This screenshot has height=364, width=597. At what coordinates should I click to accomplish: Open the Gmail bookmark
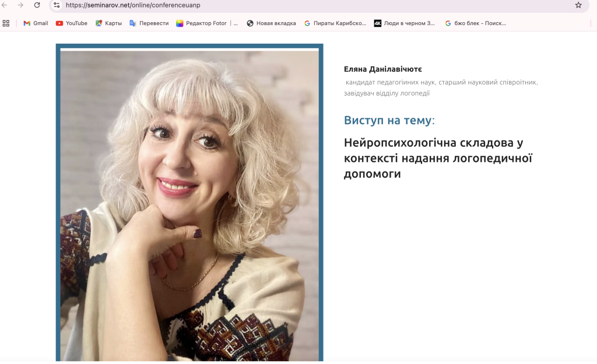click(36, 23)
